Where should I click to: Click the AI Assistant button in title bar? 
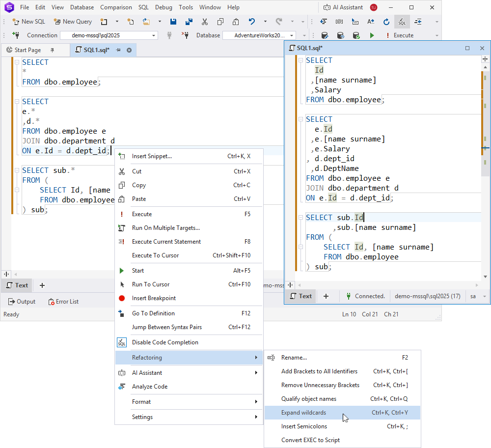click(x=343, y=7)
